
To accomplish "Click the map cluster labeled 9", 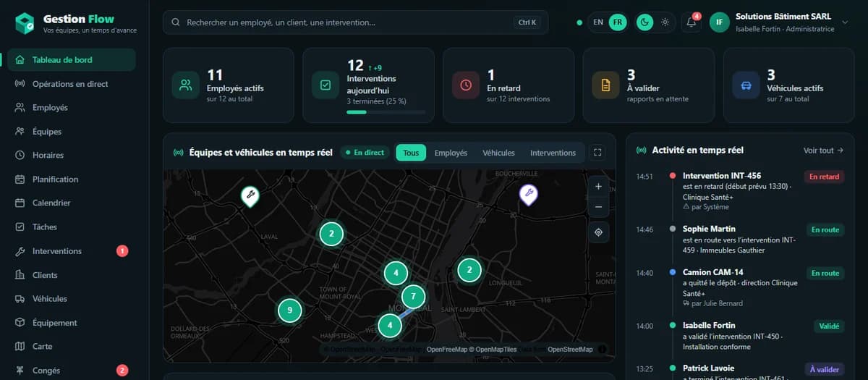I will click(x=290, y=311).
